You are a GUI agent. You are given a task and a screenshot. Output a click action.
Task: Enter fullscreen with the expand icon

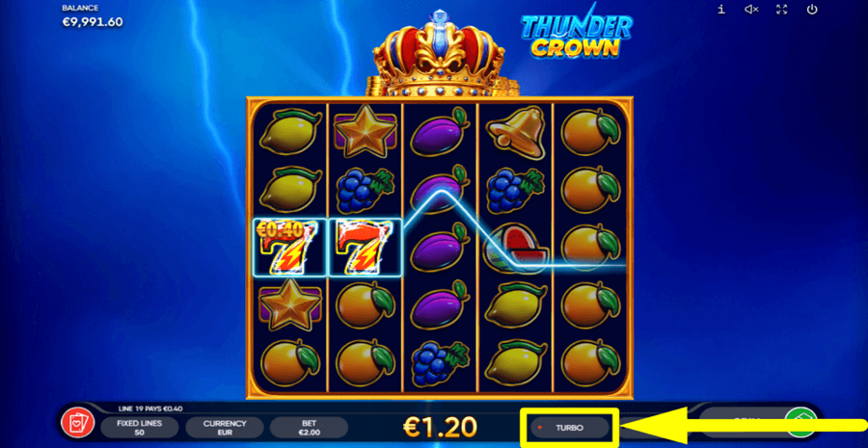click(x=781, y=9)
